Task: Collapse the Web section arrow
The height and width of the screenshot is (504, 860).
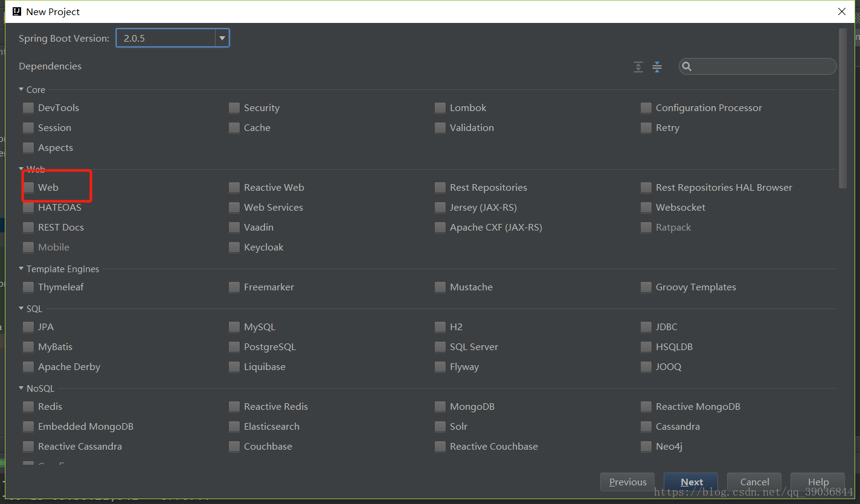Action: (21, 169)
